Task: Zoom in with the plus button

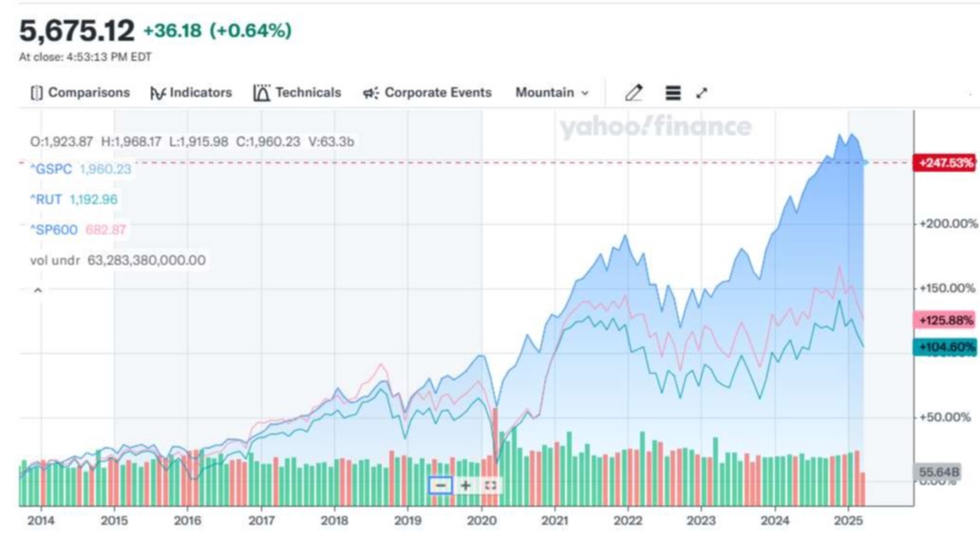Action: [x=465, y=485]
